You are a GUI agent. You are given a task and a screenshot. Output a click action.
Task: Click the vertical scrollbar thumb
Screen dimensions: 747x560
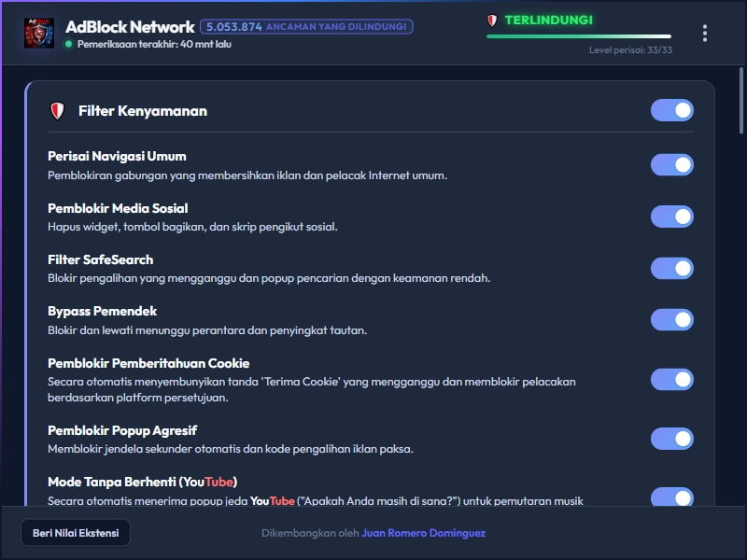click(x=741, y=101)
